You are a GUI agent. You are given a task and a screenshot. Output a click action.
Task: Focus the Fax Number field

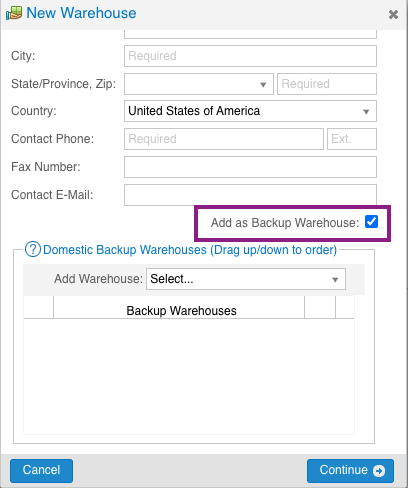click(x=250, y=167)
